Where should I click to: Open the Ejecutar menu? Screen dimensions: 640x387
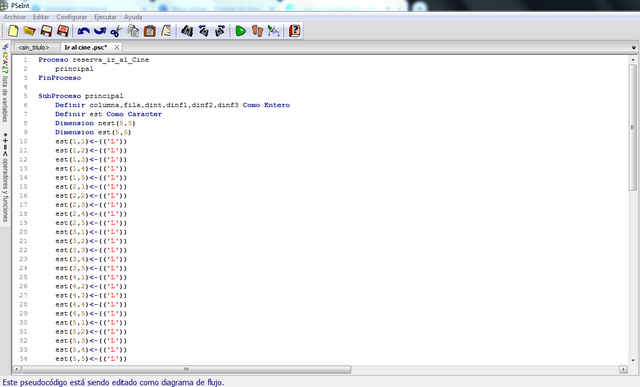coord(105,17)
